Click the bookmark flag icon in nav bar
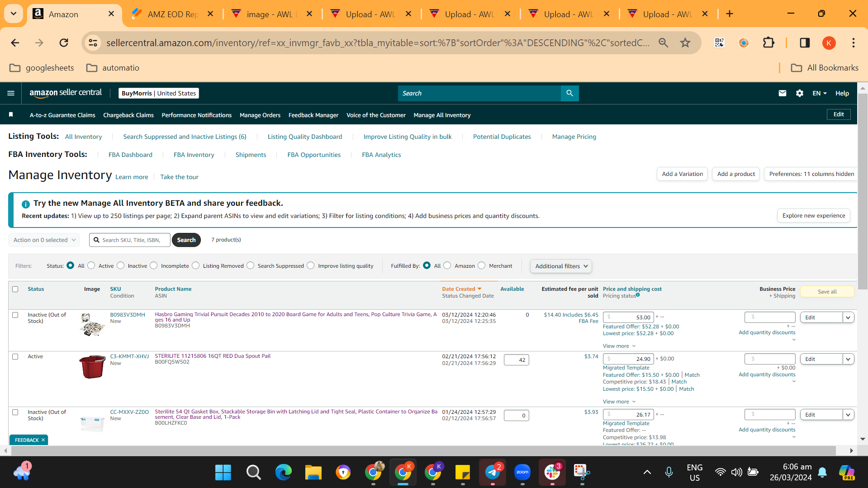 click(x=11, y=115)
